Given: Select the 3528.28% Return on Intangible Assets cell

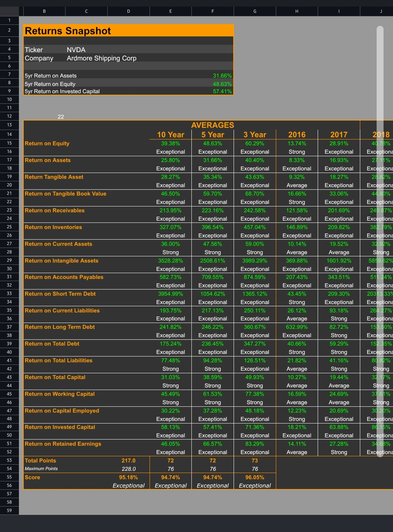Looking at the screenshot, I should 170,261.
